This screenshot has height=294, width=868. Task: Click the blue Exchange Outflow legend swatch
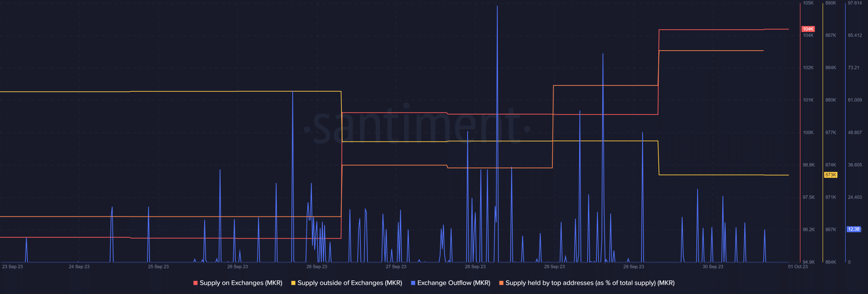413,283
